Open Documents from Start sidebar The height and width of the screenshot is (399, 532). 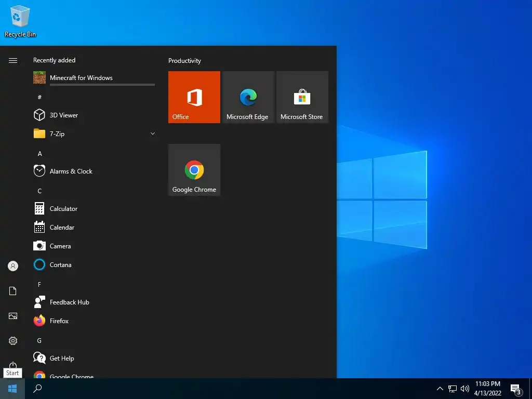point(13,291)
